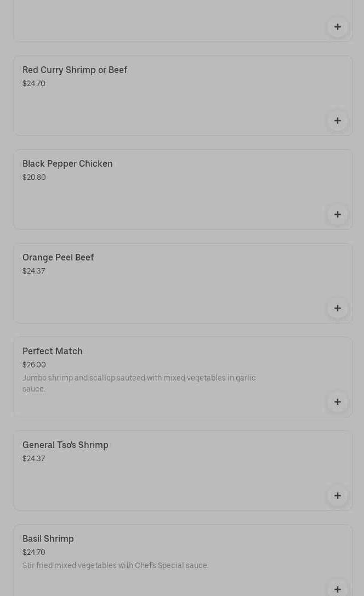Screen dimensions: 364x596
Task: Add Orange Peel Beef with plus icon
Action: pos(337,308)
